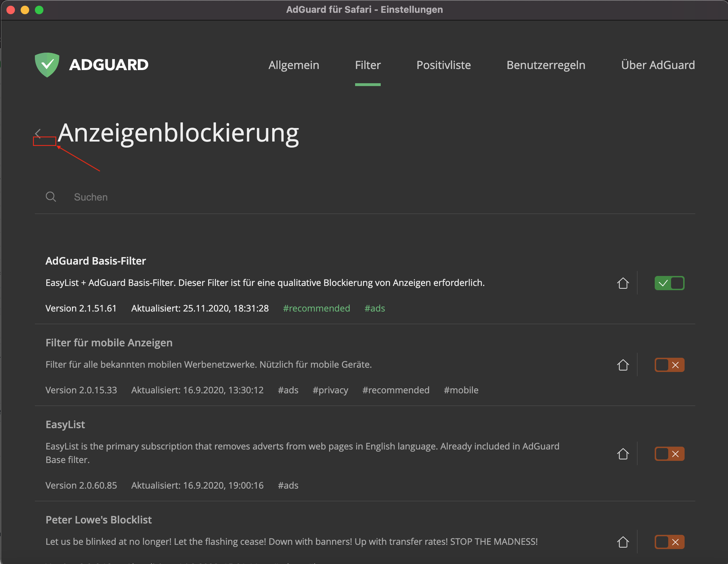Click the EasyList + AdGuard Basis-Filter description

pyautogui.click(x=265, y=283)
